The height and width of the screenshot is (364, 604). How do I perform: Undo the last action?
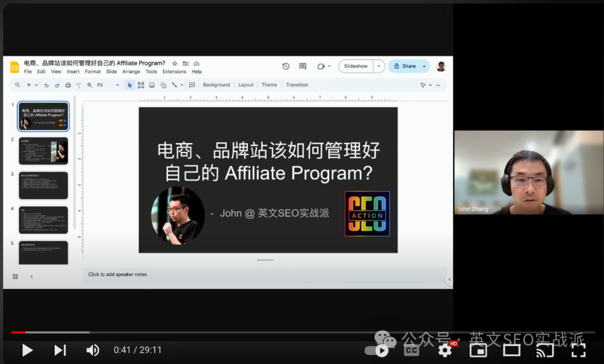pyautogui.click(x=46, y=85)
